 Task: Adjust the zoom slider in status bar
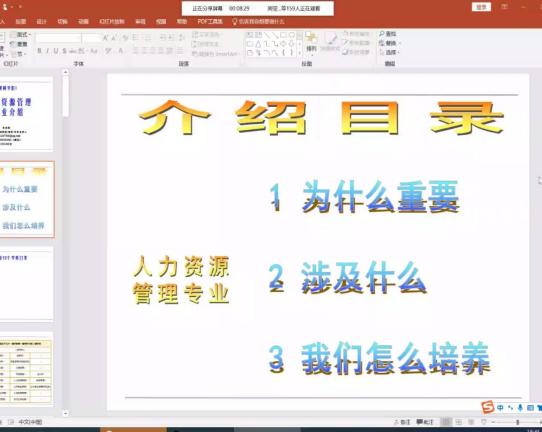(517, 422)
